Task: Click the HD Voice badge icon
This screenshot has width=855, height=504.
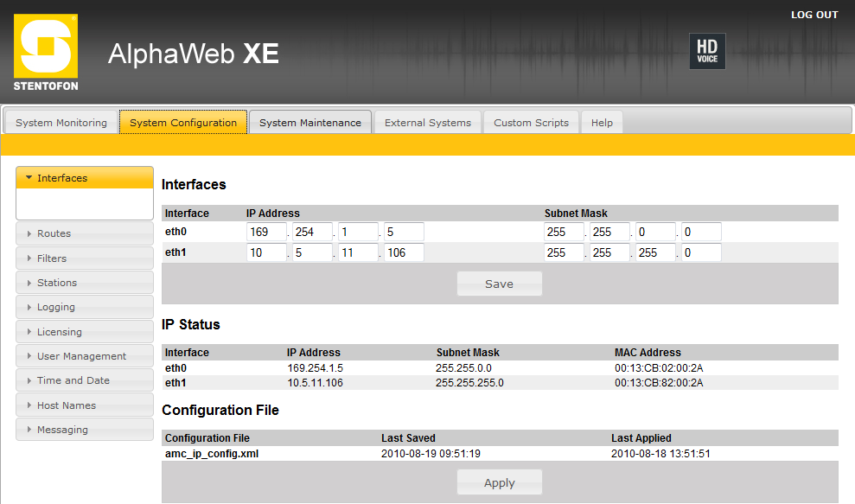Action: coord(706,51)
